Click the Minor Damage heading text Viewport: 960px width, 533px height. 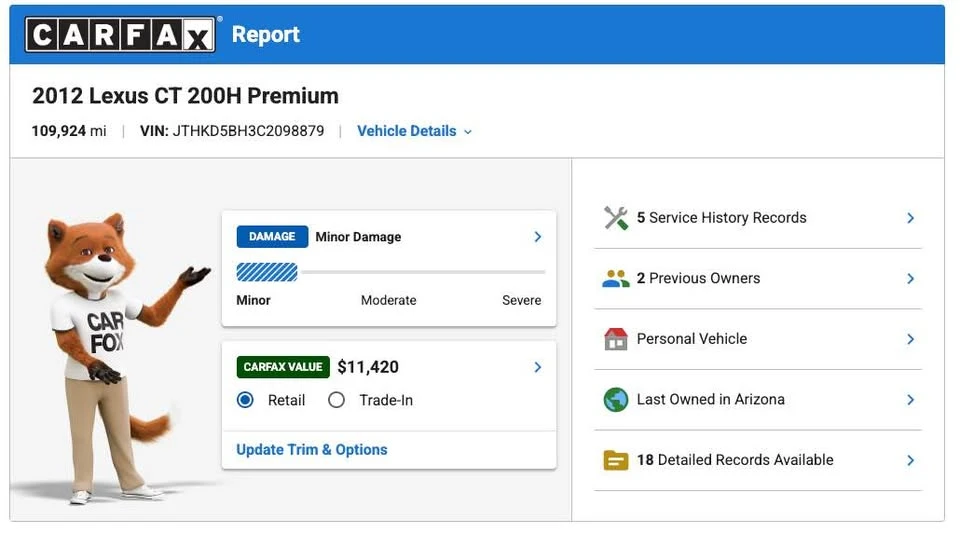pyautogui.click(x=358, y=237)
